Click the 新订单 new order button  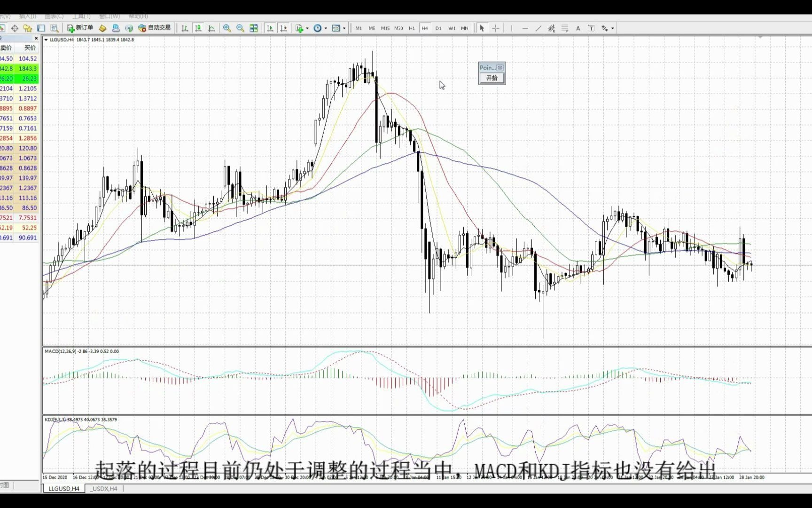click(x=80, y=28)
